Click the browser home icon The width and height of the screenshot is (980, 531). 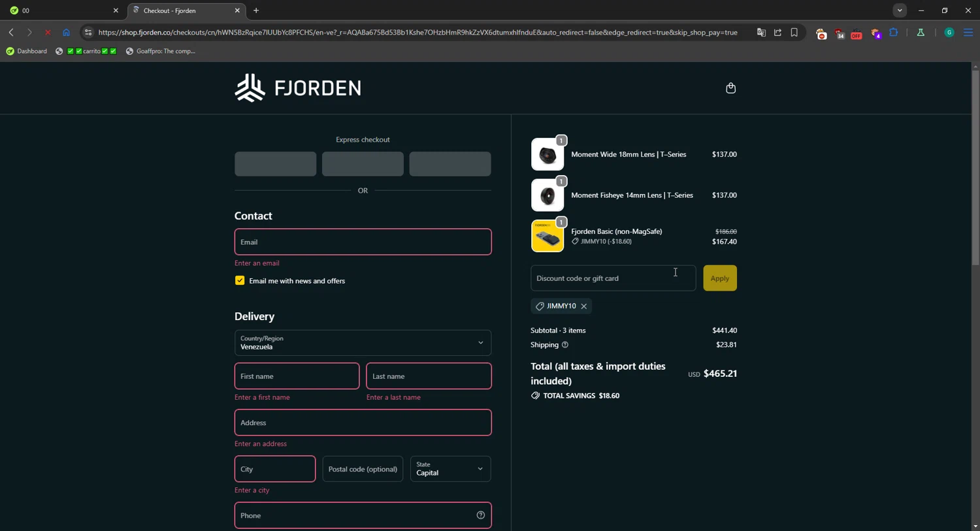tap(66, 32)
